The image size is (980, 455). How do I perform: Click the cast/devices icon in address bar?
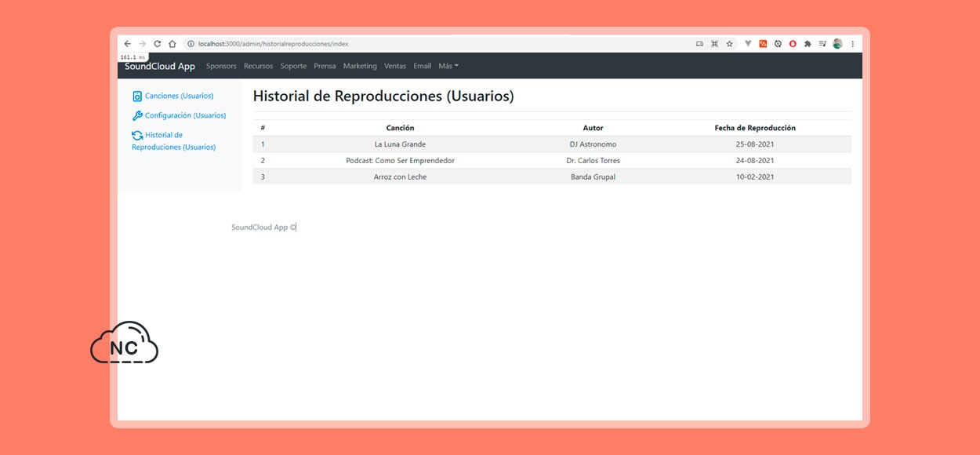(x=699, y=44)
